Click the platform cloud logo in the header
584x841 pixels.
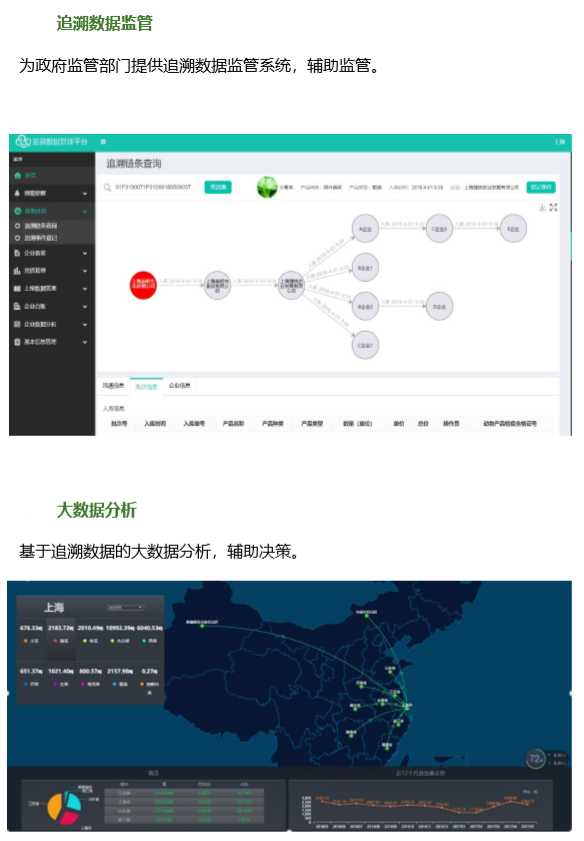point(23,142)
